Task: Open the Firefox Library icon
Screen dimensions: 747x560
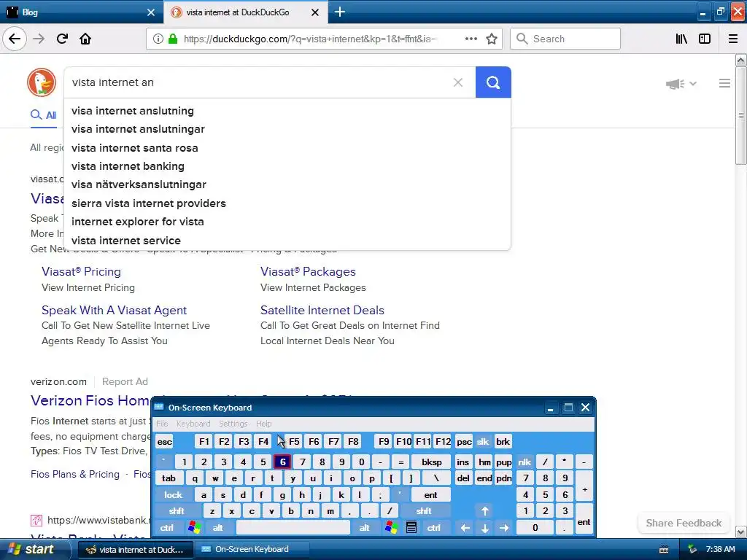Action: pyautogui.click(x=681, y=39)
